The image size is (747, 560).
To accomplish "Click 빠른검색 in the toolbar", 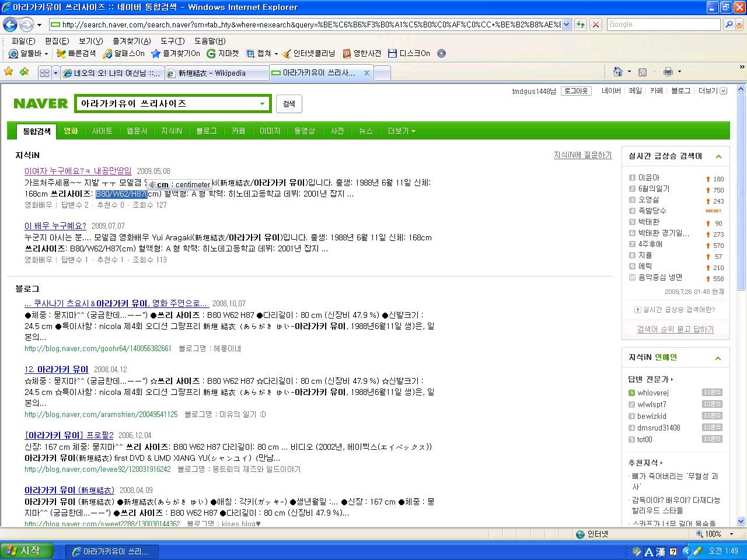I will (x=76, y=53).
